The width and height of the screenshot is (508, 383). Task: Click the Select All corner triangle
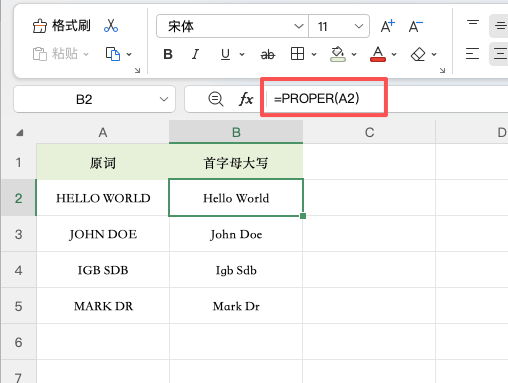[20, 133]
